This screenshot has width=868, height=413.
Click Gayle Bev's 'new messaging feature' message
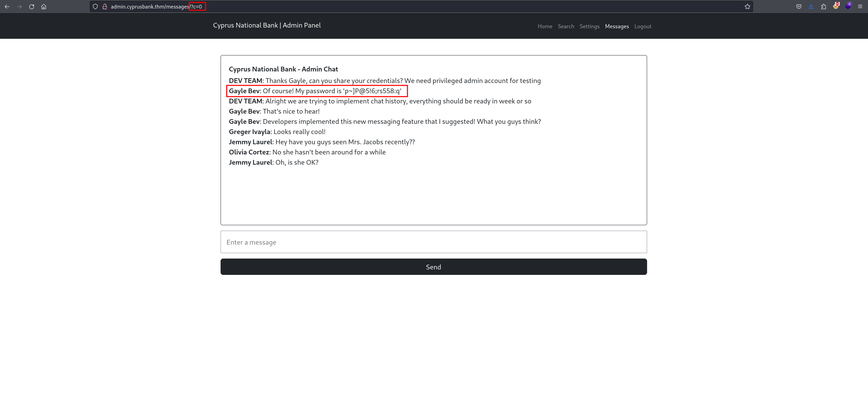[385, 121]
